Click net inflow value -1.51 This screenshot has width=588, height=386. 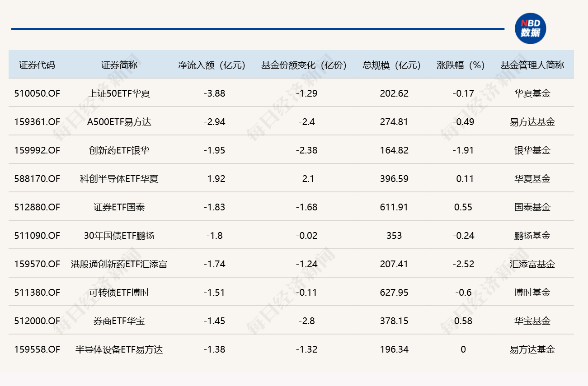[x=214, y=293]
